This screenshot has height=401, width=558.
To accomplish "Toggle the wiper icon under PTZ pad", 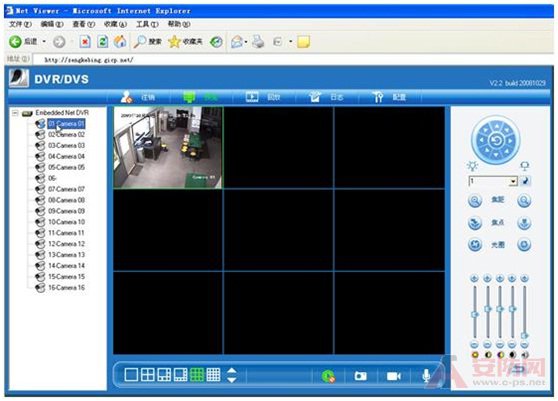I will click(x=525, y=166).
